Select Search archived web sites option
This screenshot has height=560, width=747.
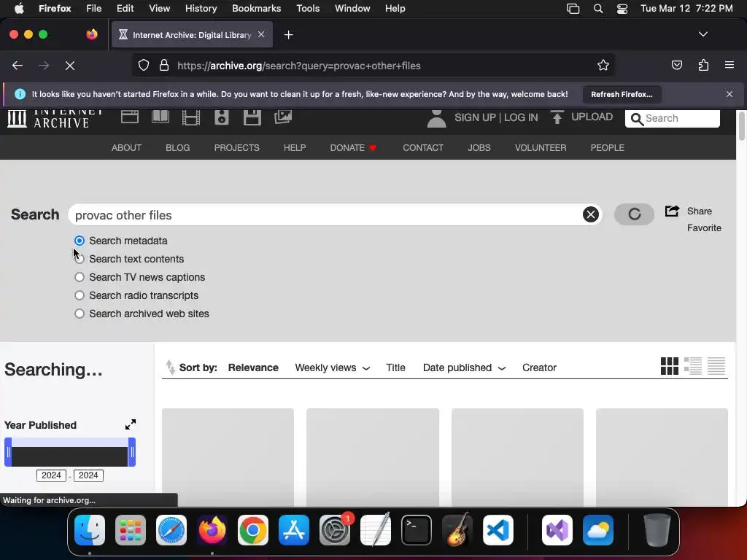[80, 314]
